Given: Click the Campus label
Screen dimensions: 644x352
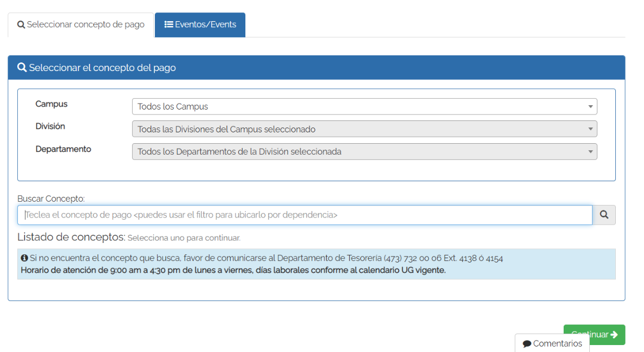Looking at the screenshot, I should [x=51, y=104].
